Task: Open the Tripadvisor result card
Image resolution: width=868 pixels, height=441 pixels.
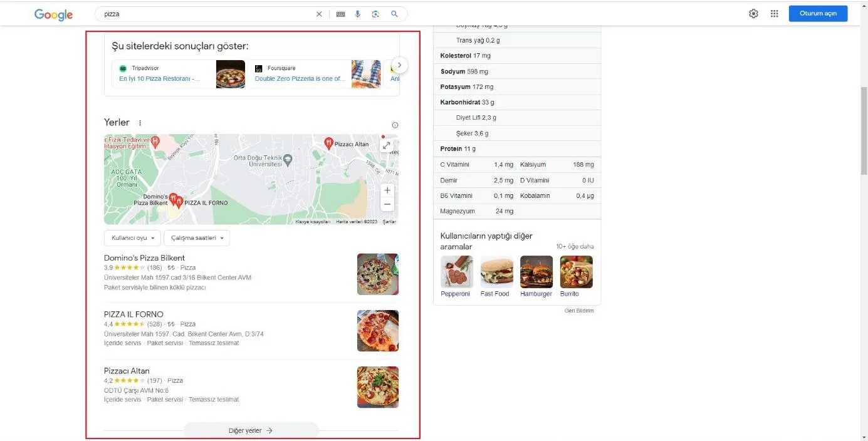Action: pyautogui.click(x=179, y=74)
